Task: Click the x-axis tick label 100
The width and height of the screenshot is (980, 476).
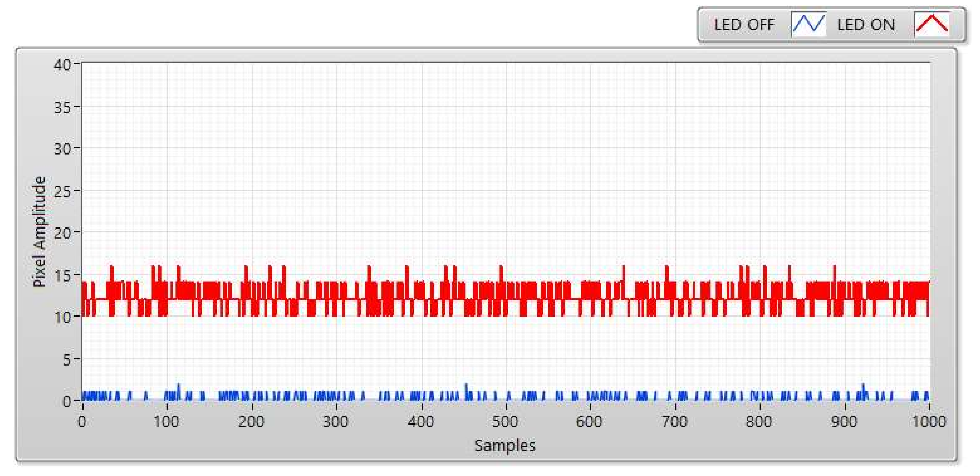Action: (166, 422)
